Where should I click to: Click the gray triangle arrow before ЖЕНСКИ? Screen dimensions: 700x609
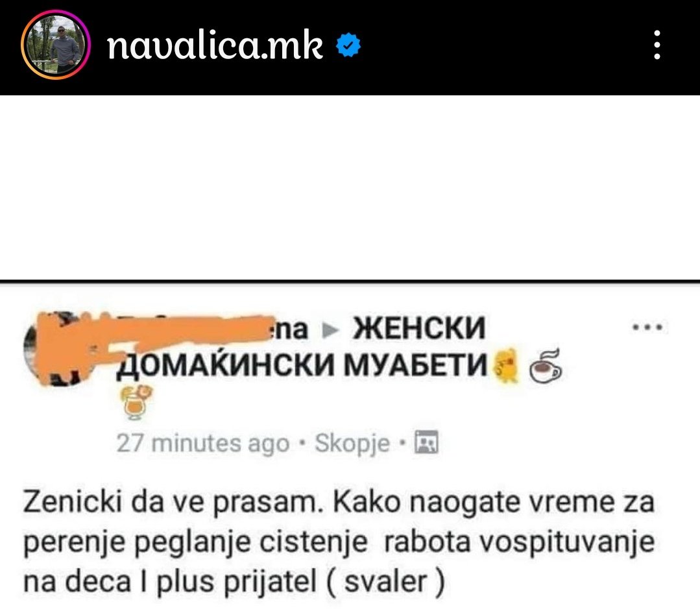tap(330, 330)
